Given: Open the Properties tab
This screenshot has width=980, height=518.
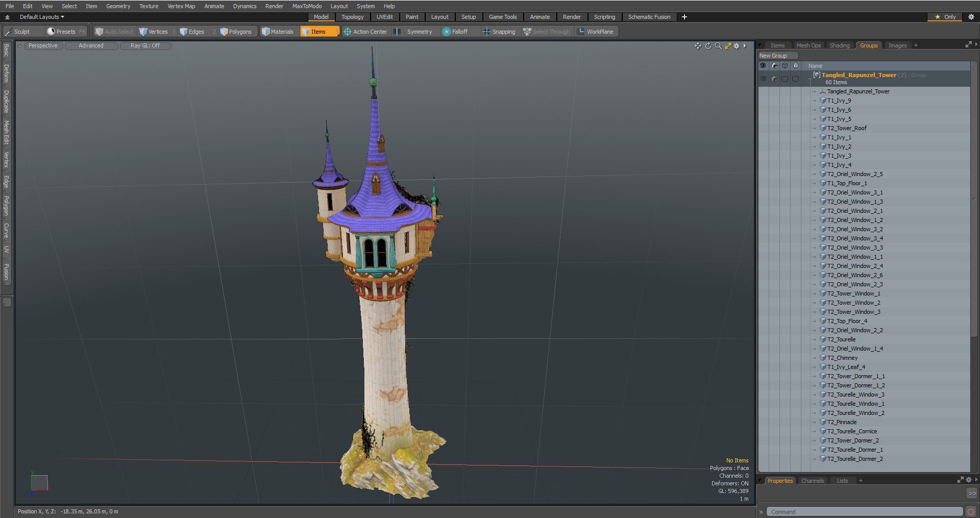Looking at the screenshot, I should 780,481.
